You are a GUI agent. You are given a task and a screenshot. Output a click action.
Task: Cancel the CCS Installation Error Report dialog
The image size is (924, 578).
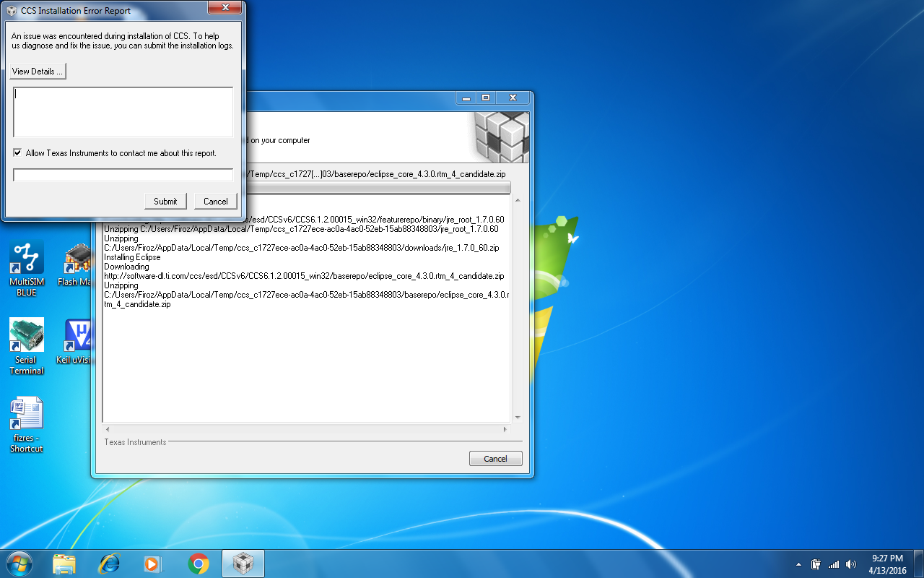pyautogui.click(x=216, y=202)
